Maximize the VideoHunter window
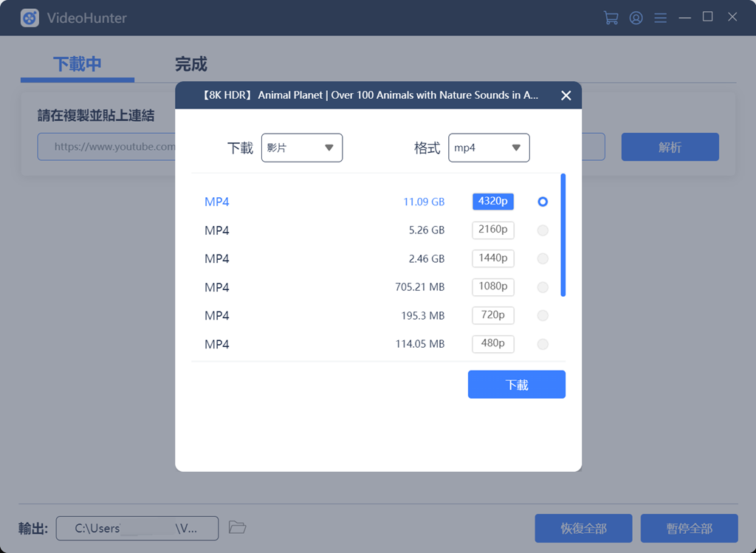Viewport: 756px width, 553px height. [708, 17]
